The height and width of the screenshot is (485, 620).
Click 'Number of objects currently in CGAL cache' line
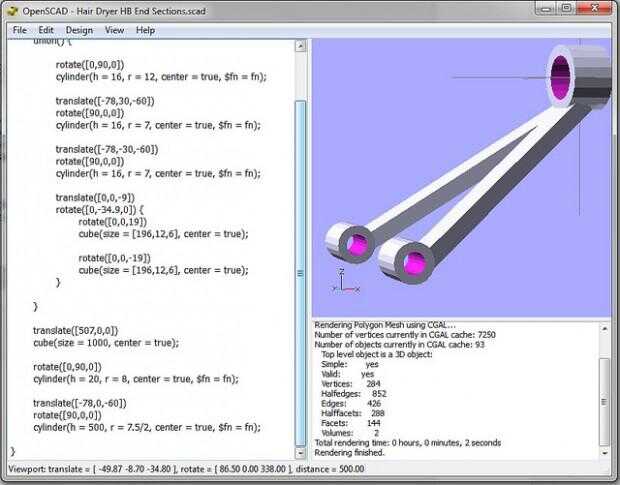point(399,345)
